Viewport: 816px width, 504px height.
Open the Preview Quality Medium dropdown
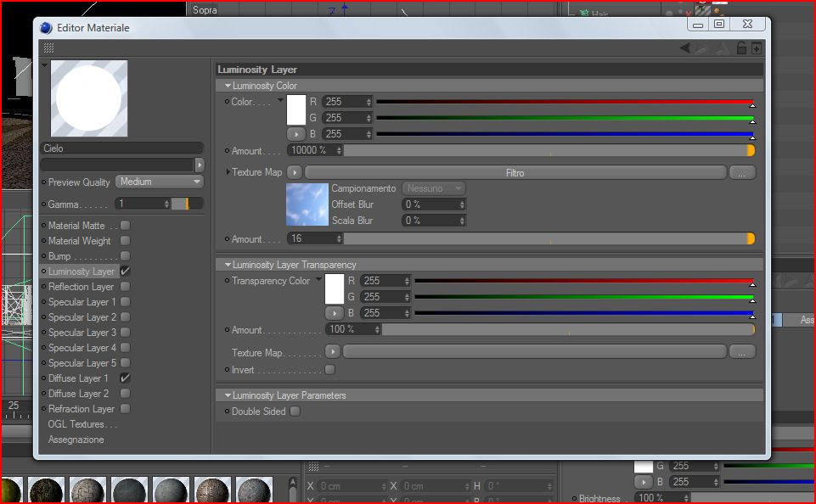point(160,182)
